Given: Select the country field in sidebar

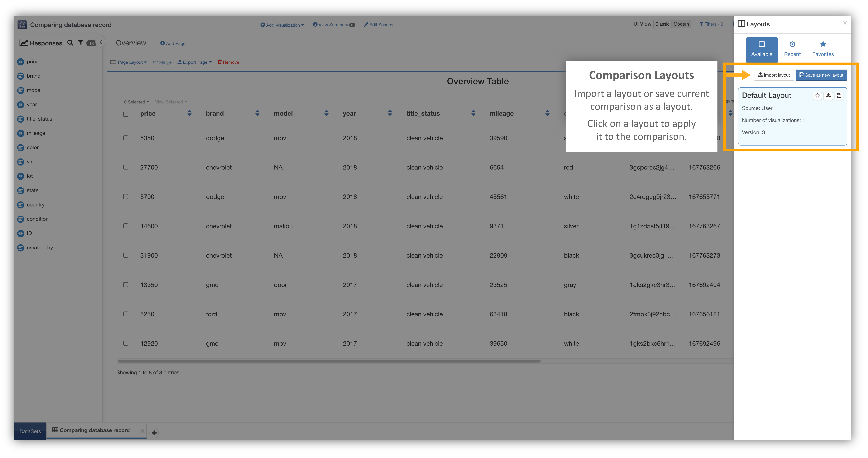Looking at the screenshot, I should (x=36, y=205).
